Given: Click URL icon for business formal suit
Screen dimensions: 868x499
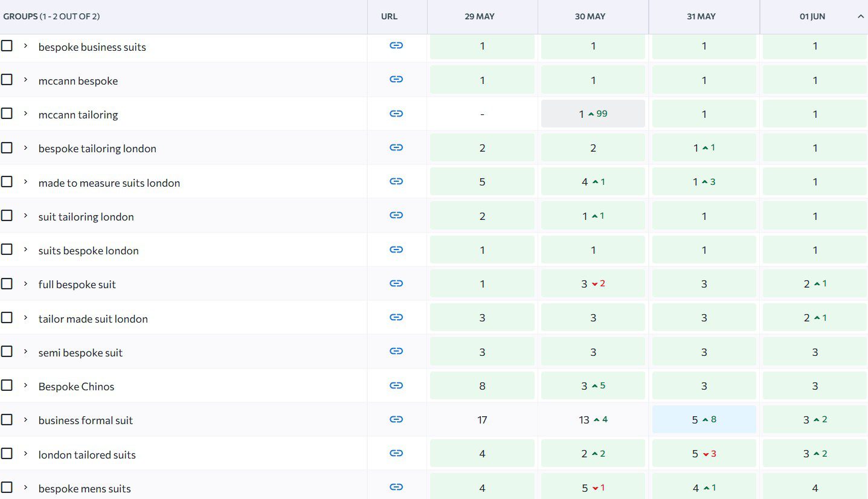Looking at the screenshot, I should click(396, 419).
